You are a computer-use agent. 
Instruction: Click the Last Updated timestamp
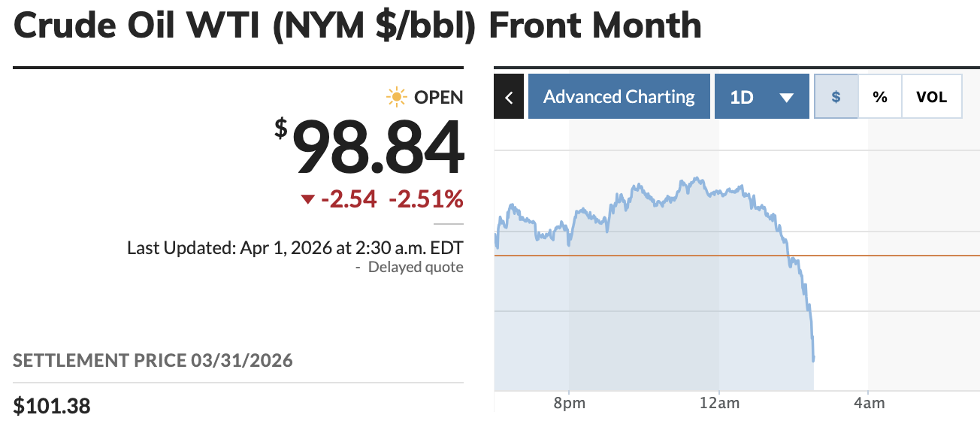coord(295,247)
